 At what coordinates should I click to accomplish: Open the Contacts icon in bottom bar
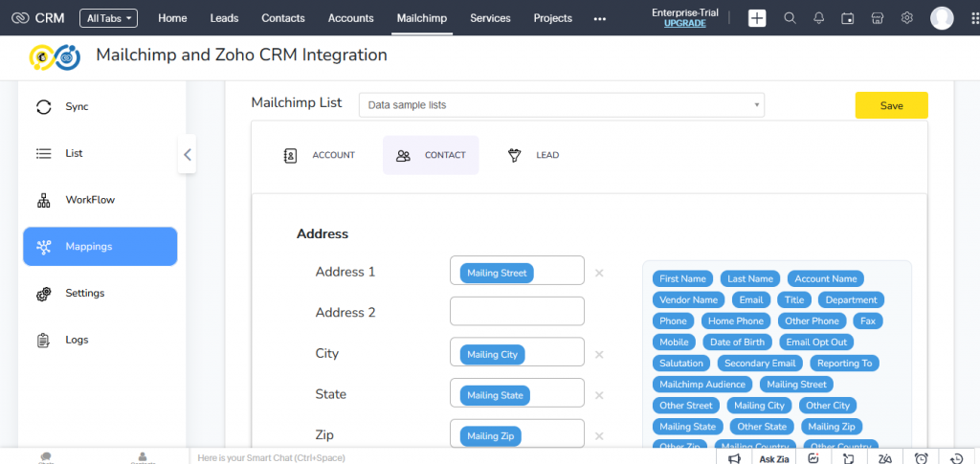tap(143, 457)
